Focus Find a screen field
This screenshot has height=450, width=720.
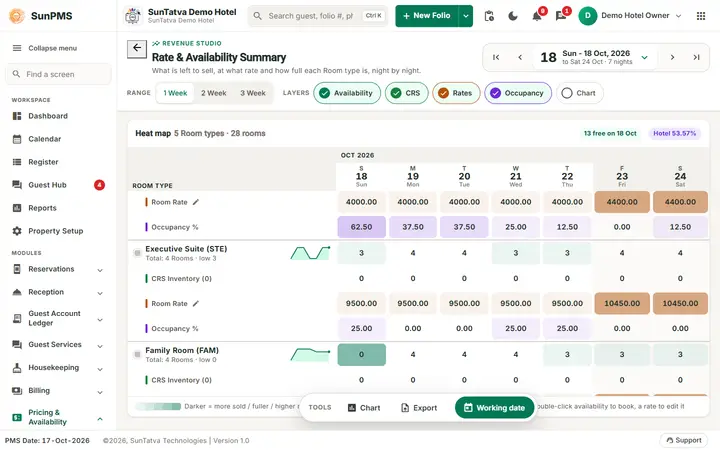coord(58,74)
